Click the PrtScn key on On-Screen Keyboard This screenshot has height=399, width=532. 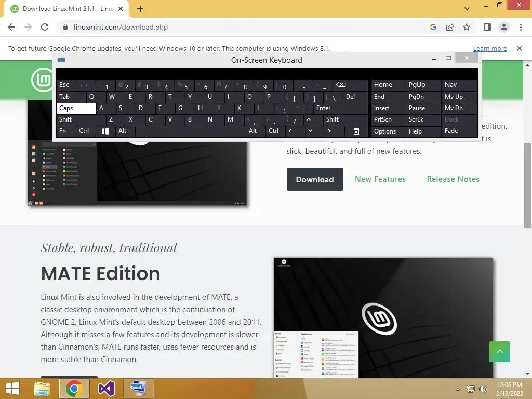388,119
